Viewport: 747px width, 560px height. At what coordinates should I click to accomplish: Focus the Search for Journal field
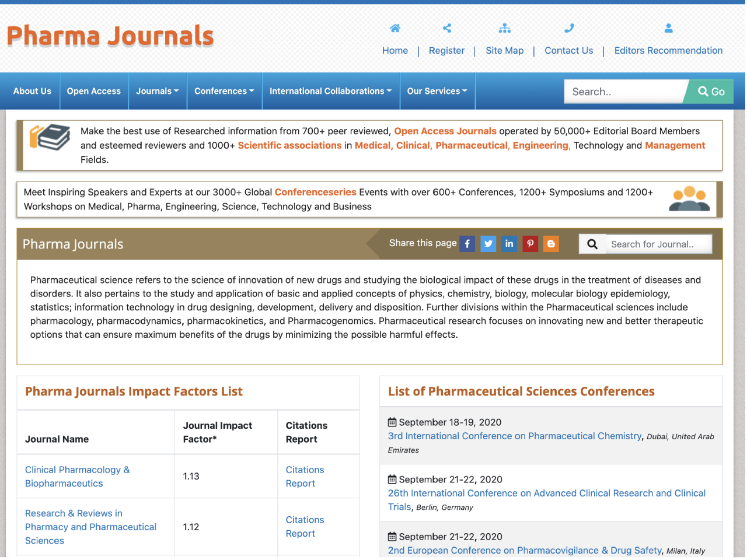pos(659,244)
